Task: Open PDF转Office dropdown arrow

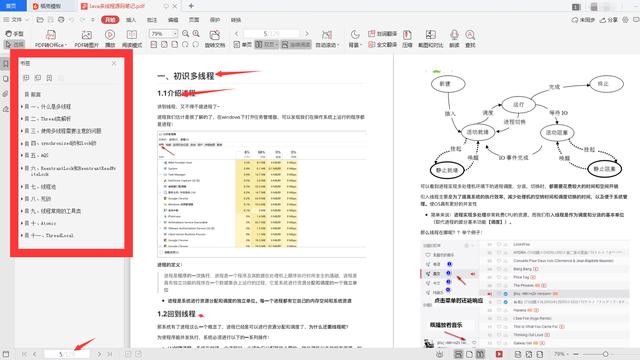Action: [66, 45]
